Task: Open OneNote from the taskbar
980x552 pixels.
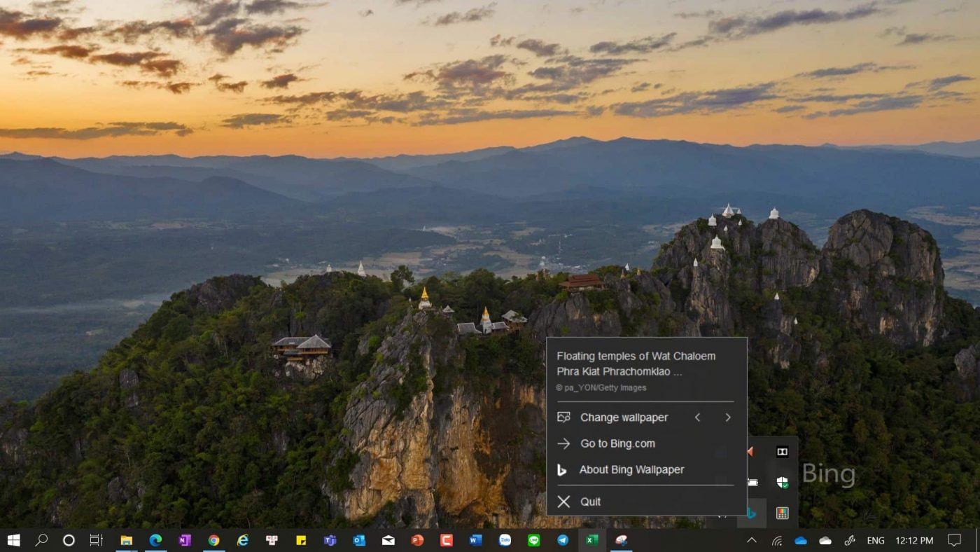Action: [x=185, y=540]
